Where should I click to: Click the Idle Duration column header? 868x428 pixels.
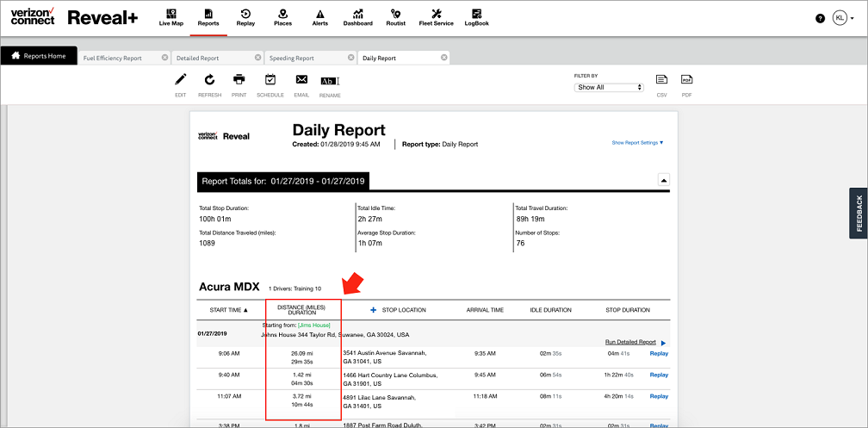pos(550,310)
